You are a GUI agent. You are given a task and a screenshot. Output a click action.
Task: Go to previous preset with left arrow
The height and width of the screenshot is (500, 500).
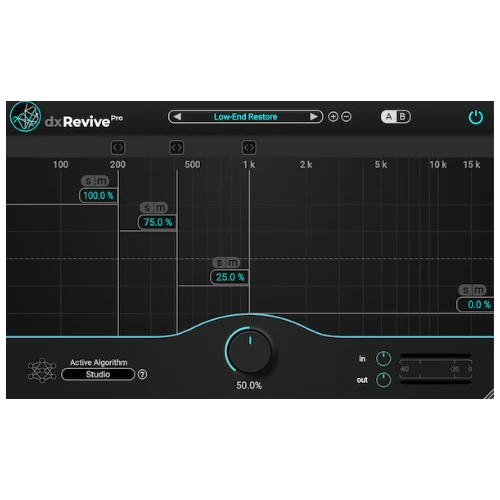click(x=177, y=117)
